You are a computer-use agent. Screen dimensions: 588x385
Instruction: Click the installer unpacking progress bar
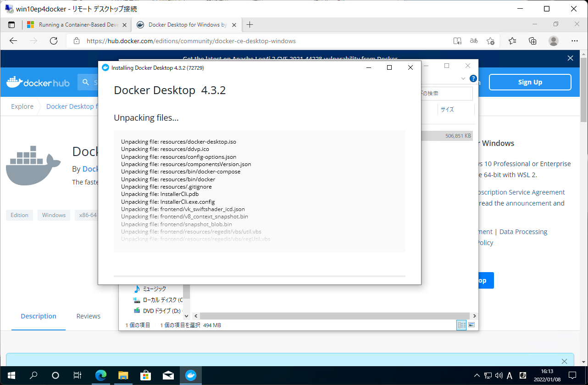point(259,277)
